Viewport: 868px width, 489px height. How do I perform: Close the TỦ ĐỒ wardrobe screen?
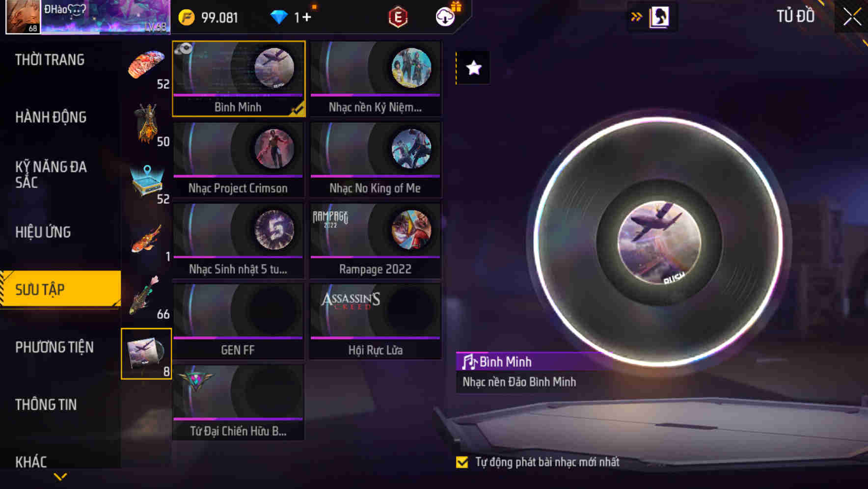(852, 17)
